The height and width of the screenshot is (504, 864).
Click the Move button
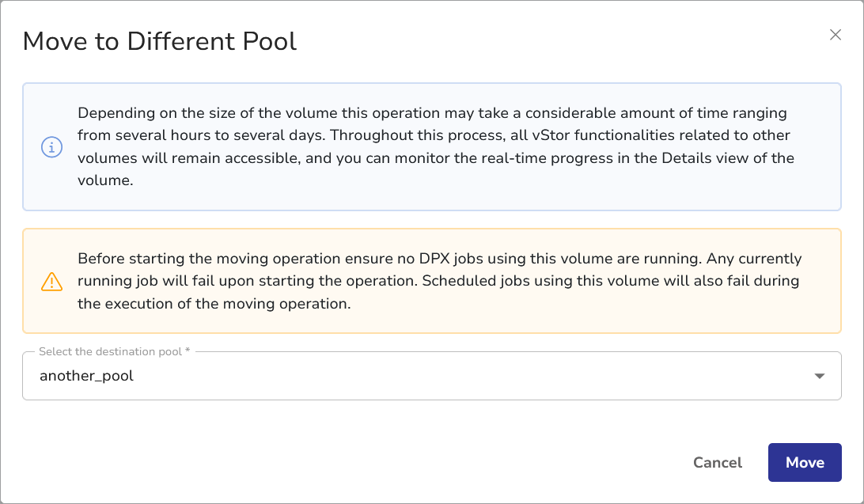coord(804,463)
